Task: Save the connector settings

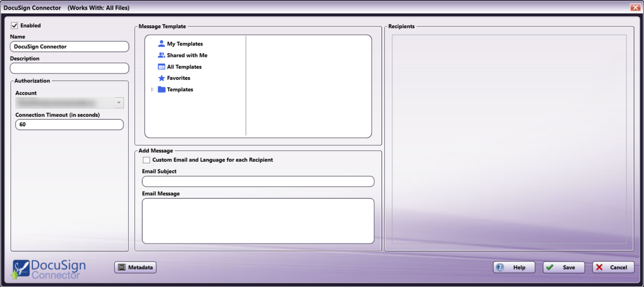Action: click(x=564, y=267)
